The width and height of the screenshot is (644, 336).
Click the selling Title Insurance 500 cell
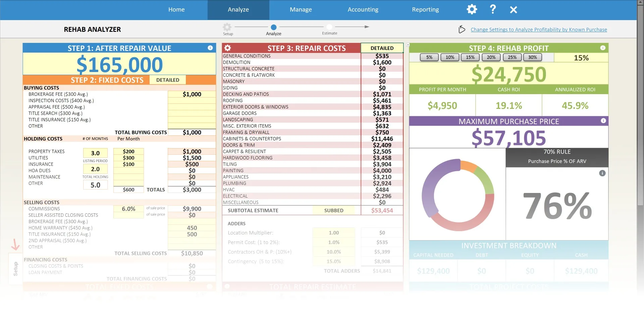click(192, 234)
